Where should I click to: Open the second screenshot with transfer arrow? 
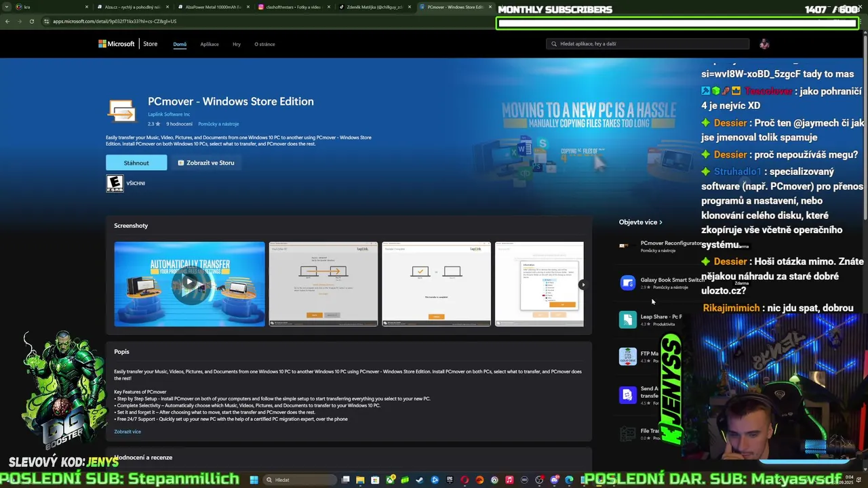tap(323, 284)
